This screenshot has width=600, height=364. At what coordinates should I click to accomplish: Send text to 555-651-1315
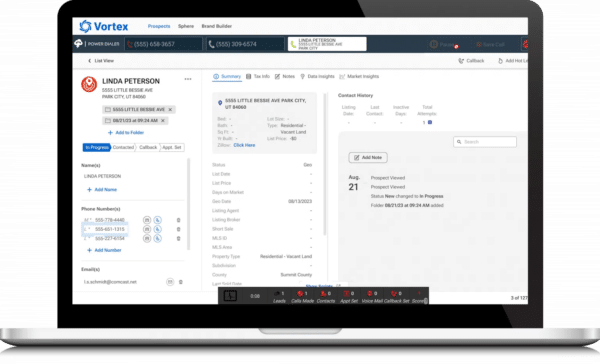[147, 229]
